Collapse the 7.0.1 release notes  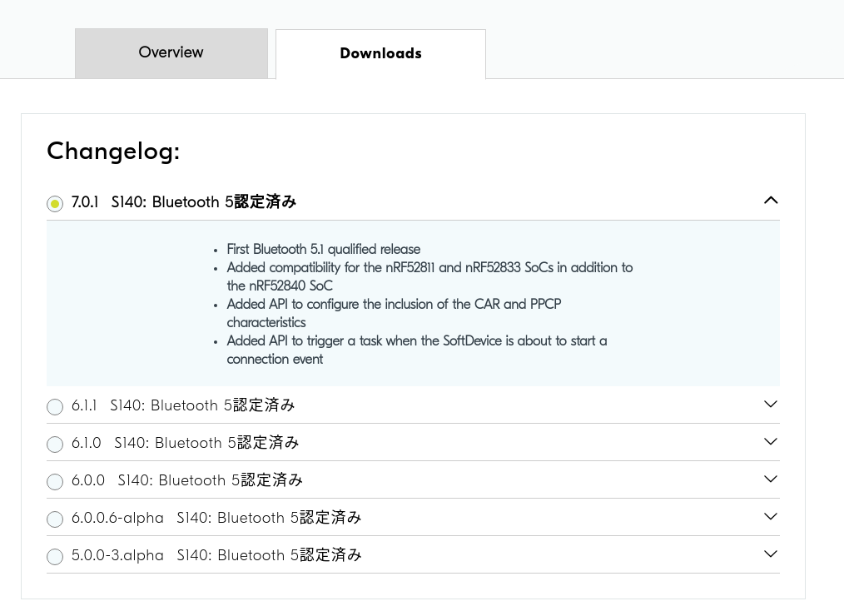(770, 201)
